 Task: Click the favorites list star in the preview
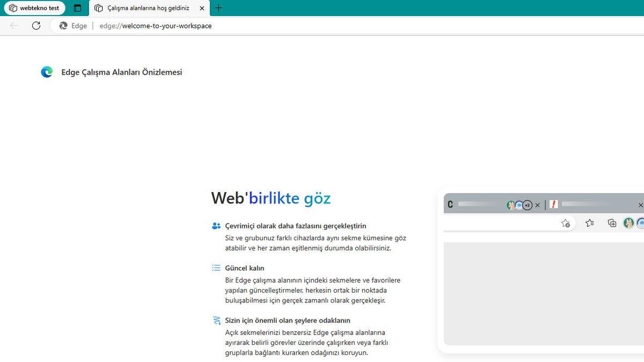click(x=589, y=223)
